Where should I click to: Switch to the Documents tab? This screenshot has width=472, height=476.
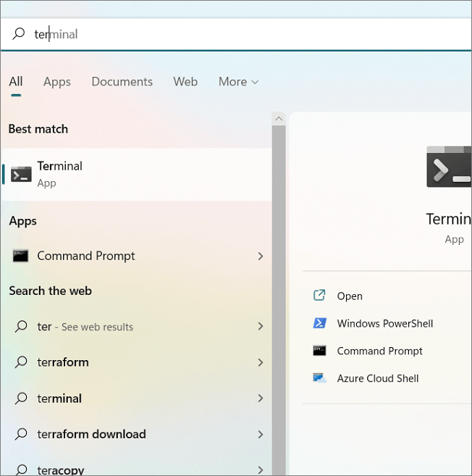[x=122, y=82]
